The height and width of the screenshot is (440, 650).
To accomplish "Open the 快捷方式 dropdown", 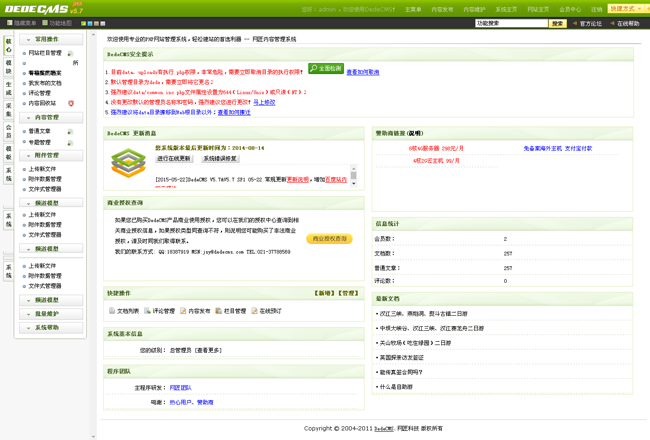I will pos(626,9).
